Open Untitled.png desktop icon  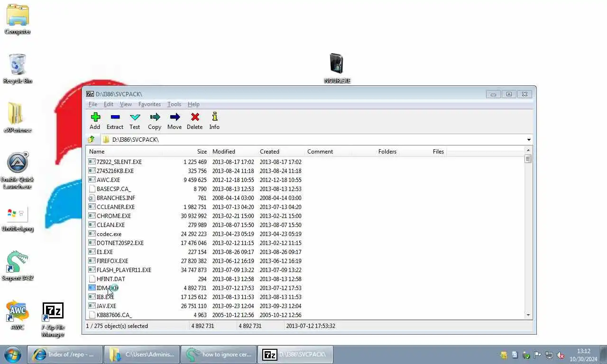pos(18,219)
